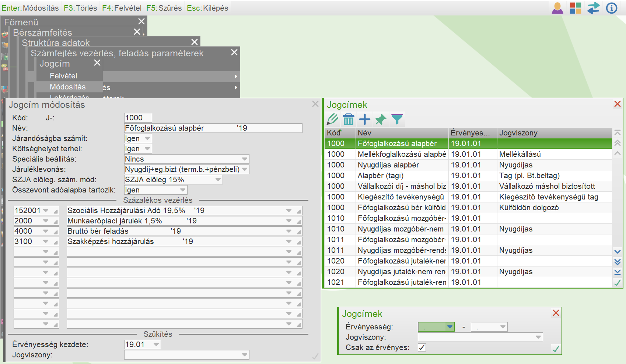Open the user profile icon at top right

point(557,8)
